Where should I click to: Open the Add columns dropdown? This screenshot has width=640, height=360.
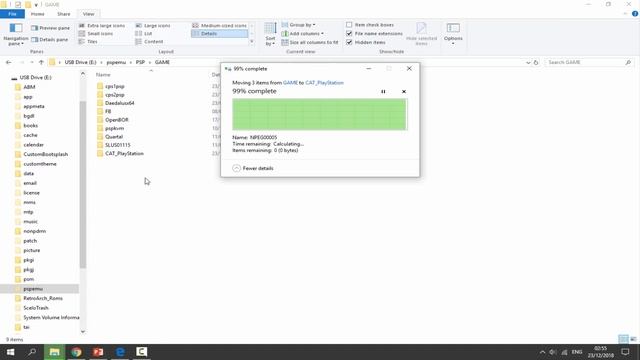[x=302, y=33]
